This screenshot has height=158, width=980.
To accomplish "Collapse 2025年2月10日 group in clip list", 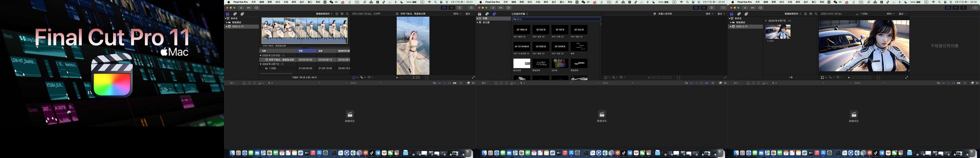I will [x=261, y=55].
